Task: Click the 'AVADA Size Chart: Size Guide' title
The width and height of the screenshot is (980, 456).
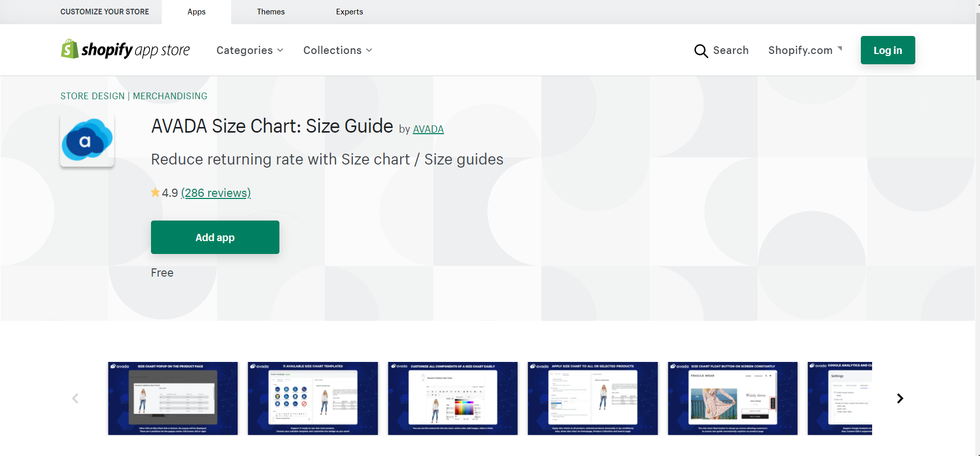Action: (272, 126)
